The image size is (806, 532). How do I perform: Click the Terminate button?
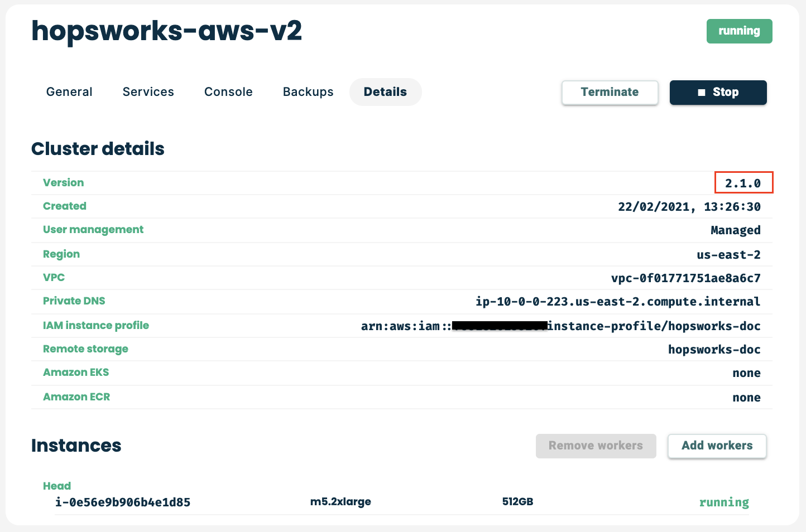tap(610, 93)
